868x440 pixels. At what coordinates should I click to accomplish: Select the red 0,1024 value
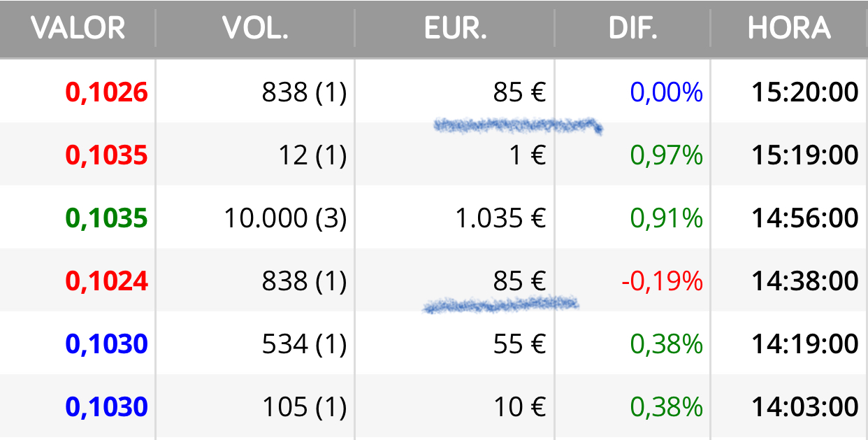(107, 281)
